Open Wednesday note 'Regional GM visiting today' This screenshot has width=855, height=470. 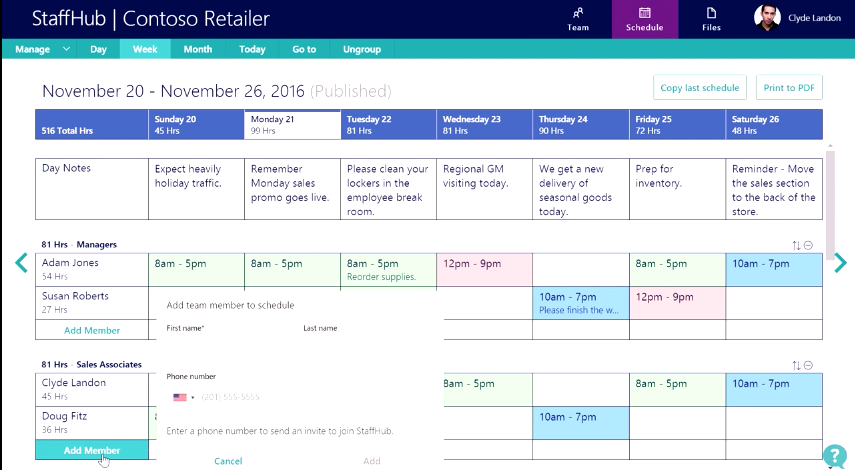coord(484,189)
